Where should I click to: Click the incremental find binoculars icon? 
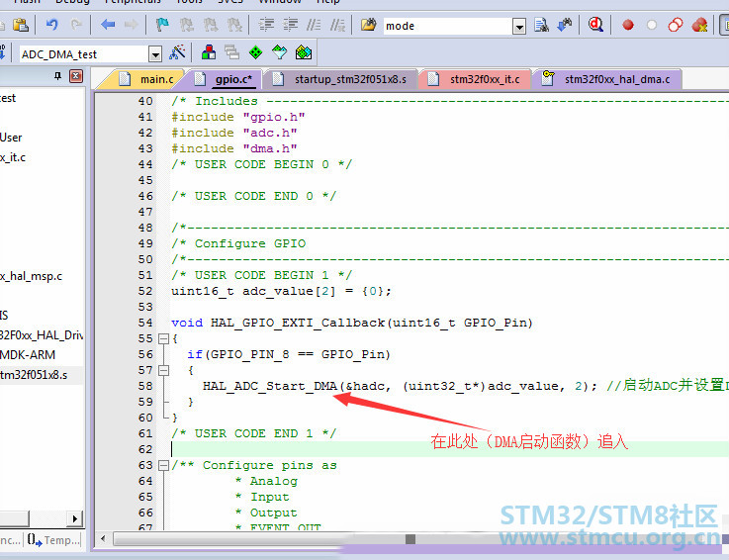click(565, 25)
